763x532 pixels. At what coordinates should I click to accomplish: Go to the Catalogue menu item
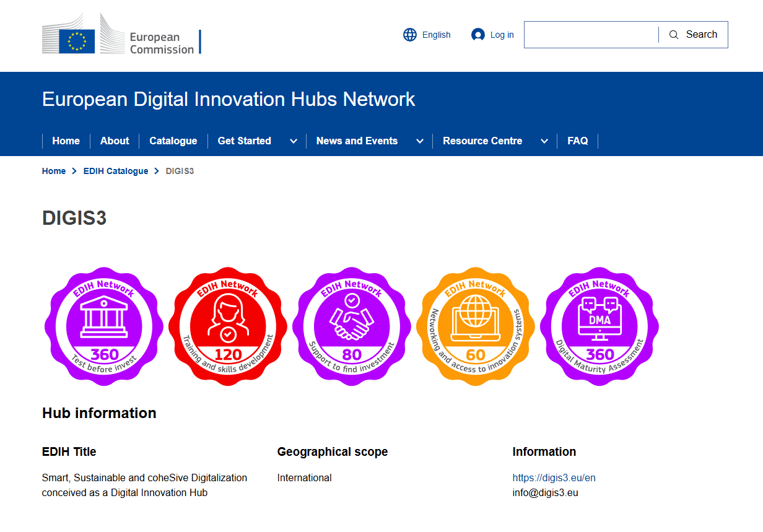[x=173, y=141]
